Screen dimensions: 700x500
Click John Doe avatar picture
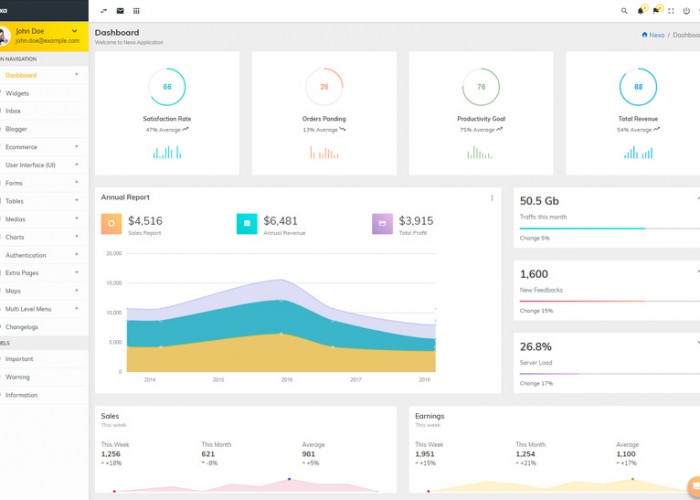pyautogui.click(x=4, y=36)
